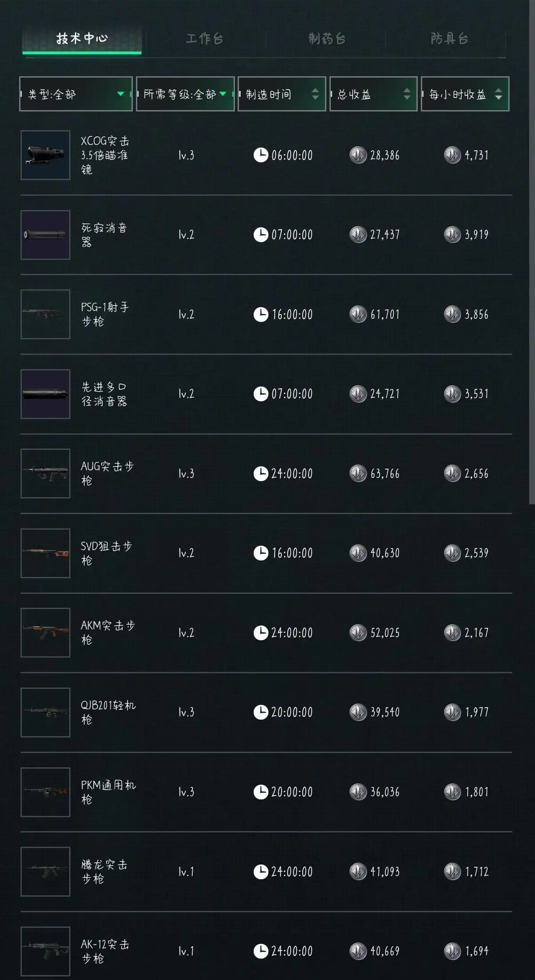Viewport: 535px width, 980px height.
Task: Click the PSG-1射手步枪 rifle thumbnail
Action: click(45, 313)
